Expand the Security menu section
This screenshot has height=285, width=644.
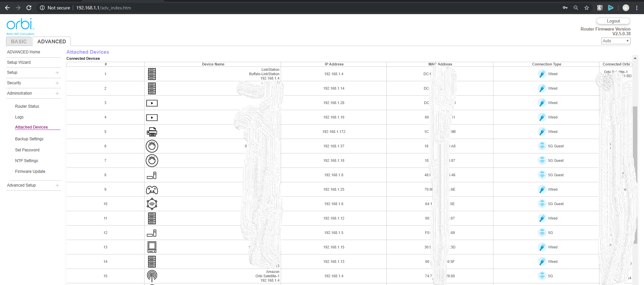pos(57,83)
